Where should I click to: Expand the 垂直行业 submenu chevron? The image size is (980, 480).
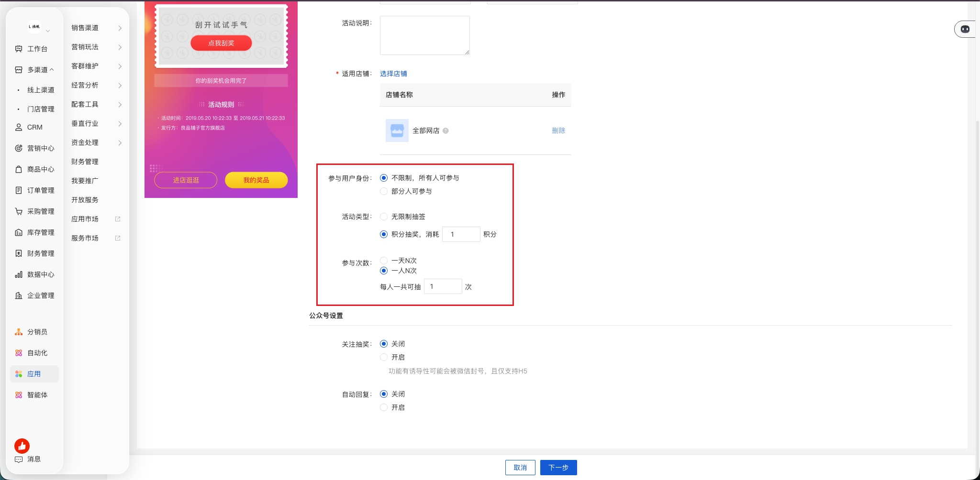(120, 124)
